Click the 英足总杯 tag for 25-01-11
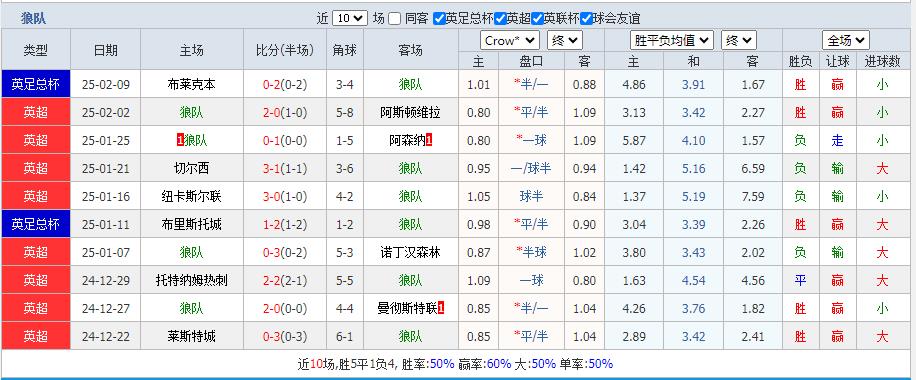This screenshot has width=916, height=380. click(x=36, y=224)
